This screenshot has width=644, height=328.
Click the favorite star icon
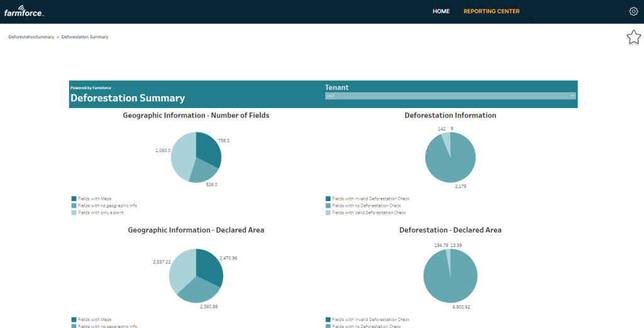[x=633, y=38]
